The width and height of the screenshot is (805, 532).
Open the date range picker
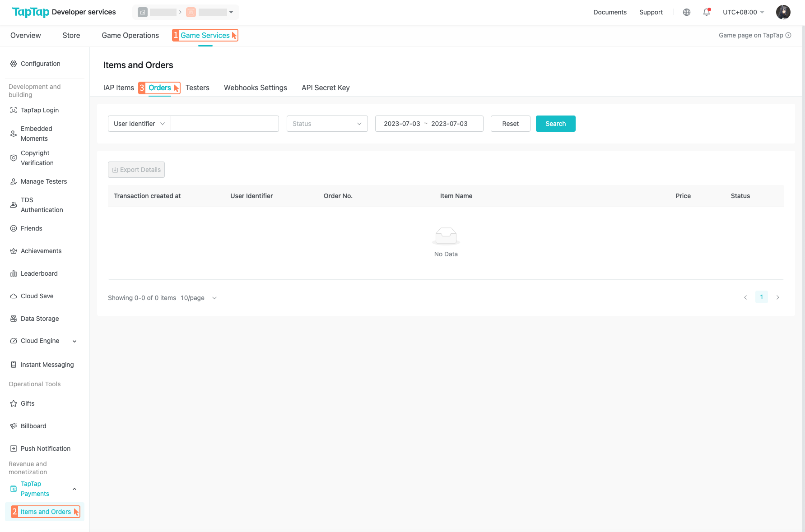(429, 124)
